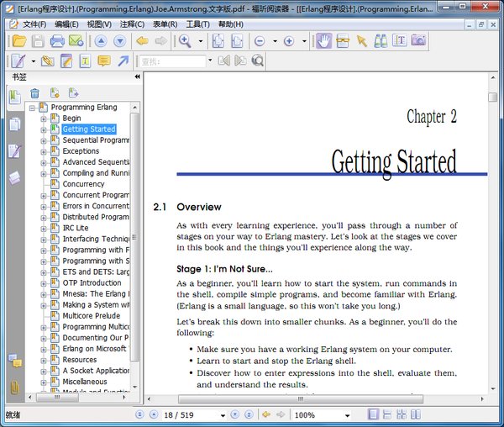
Task: Go to the next page with the down arrow
Action: click(120, 41)
